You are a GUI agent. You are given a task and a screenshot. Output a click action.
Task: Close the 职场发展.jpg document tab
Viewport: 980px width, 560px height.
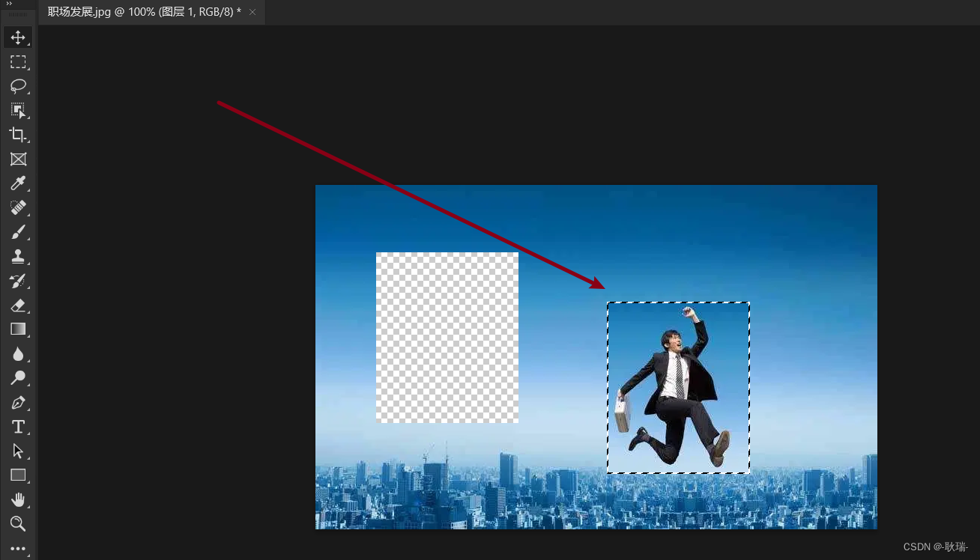pyautogui.click(x=252, y=12)
